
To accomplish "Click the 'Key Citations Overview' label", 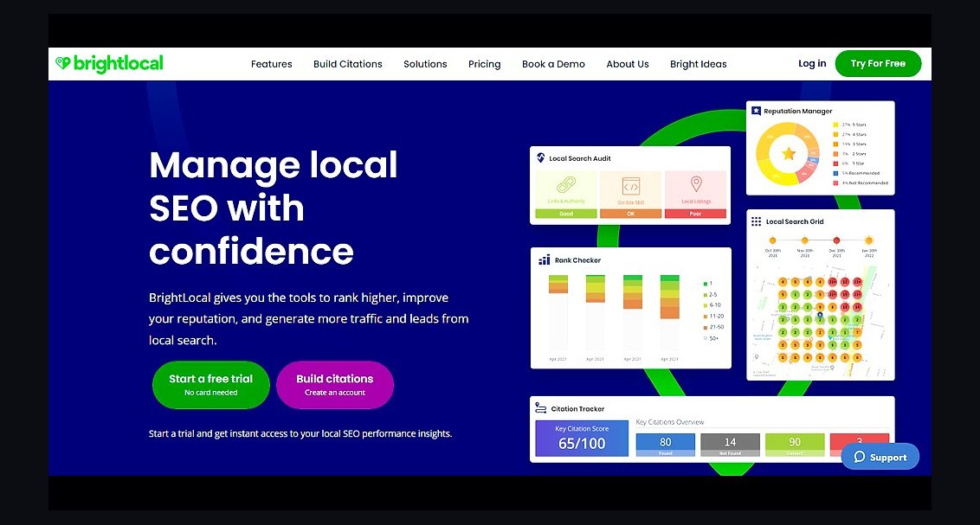I will (670, 422).
